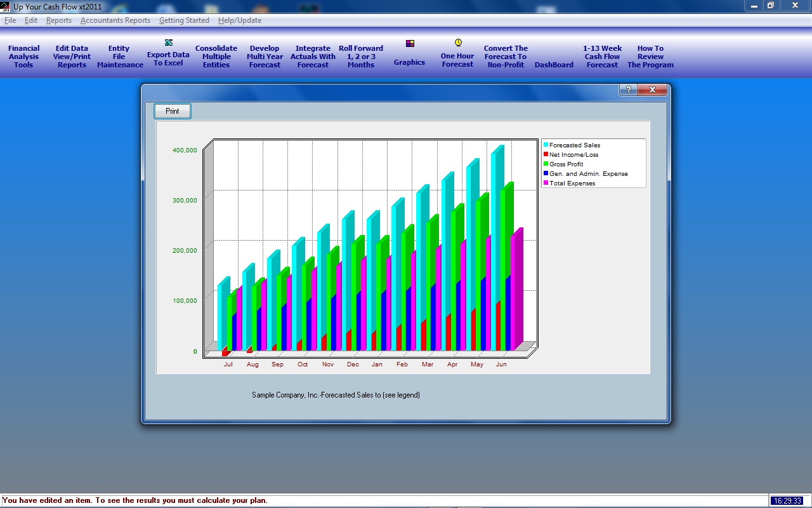
Task: Select the Net Income/Loss legend entry
Action: click(574, 154)
